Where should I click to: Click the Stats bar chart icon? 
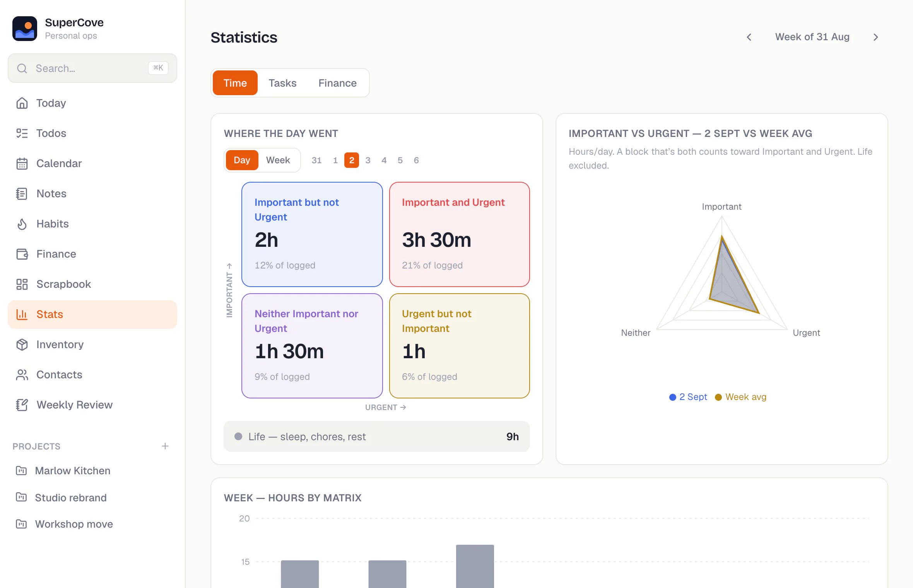pyautogui.click(x=22, y=314)
